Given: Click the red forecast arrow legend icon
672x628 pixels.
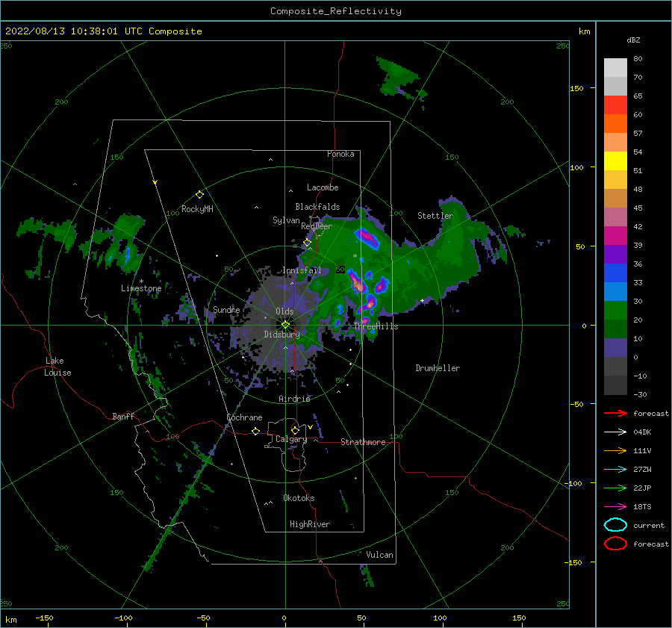Looking at the screenshot, I should pyautogui.click(x=615, y=413).
